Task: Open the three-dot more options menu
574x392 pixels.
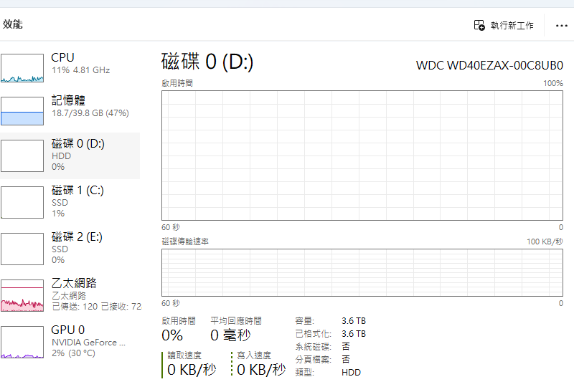Action: pyautogui.click(x=561, y=26)
